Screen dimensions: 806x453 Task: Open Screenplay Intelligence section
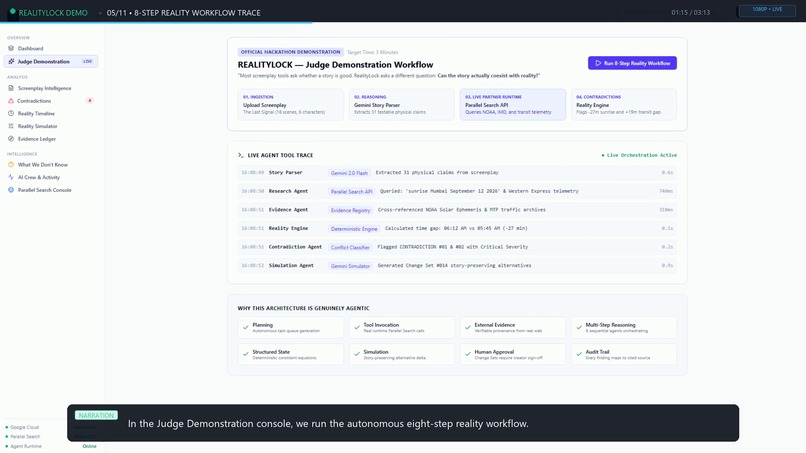pyautogui.click(x=50, y=88)
